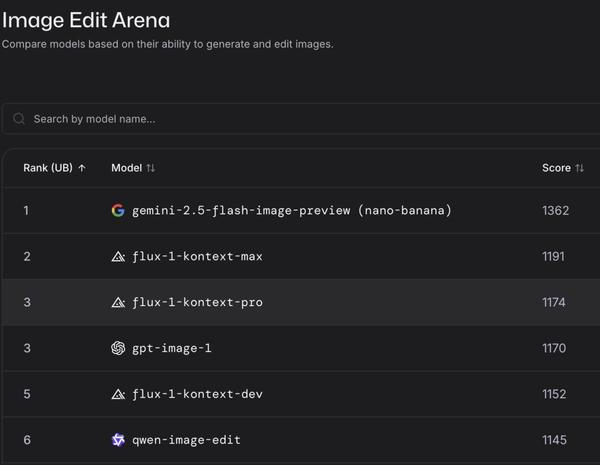The image size is (600, 465).
Task: Click the Qwen logo beside qwen-image-edit
Action: 118,440
